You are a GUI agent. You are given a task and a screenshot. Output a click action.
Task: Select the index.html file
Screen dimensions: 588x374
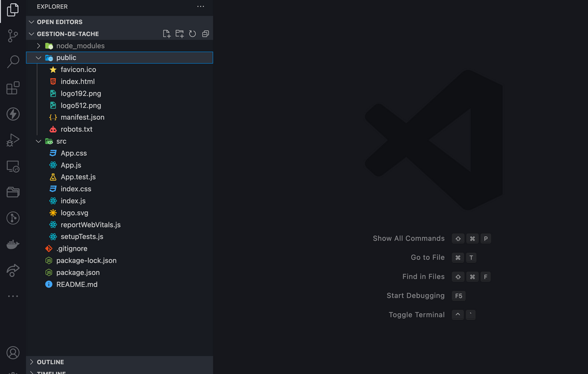tap(77, 82)
